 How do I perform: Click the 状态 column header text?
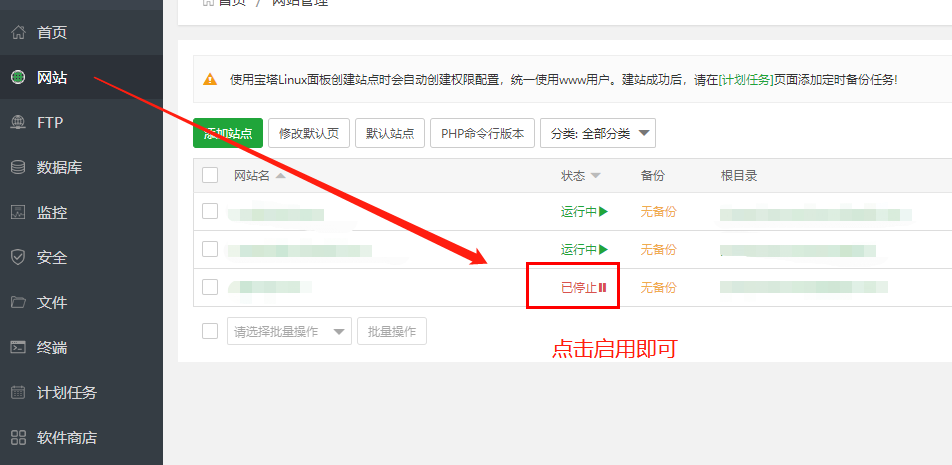573,176
